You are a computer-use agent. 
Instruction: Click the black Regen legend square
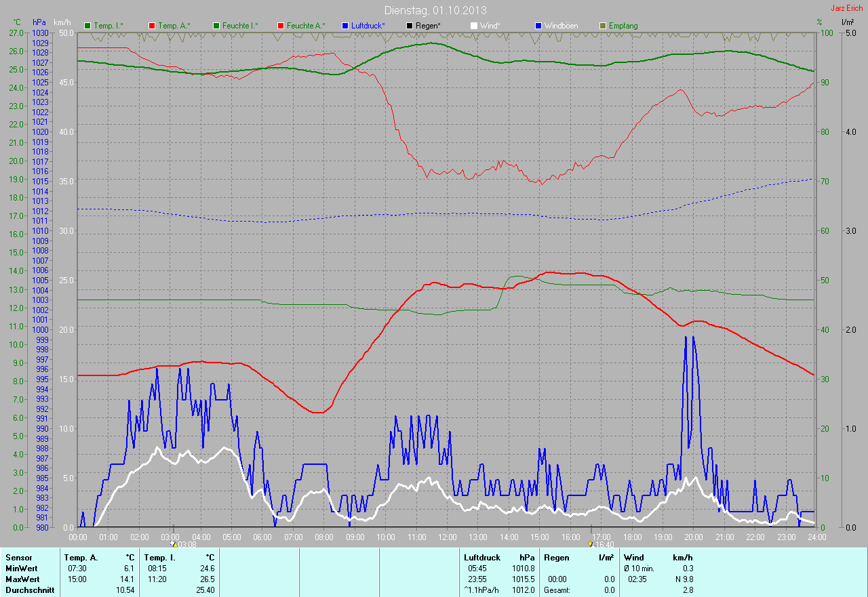coord(410,26)
